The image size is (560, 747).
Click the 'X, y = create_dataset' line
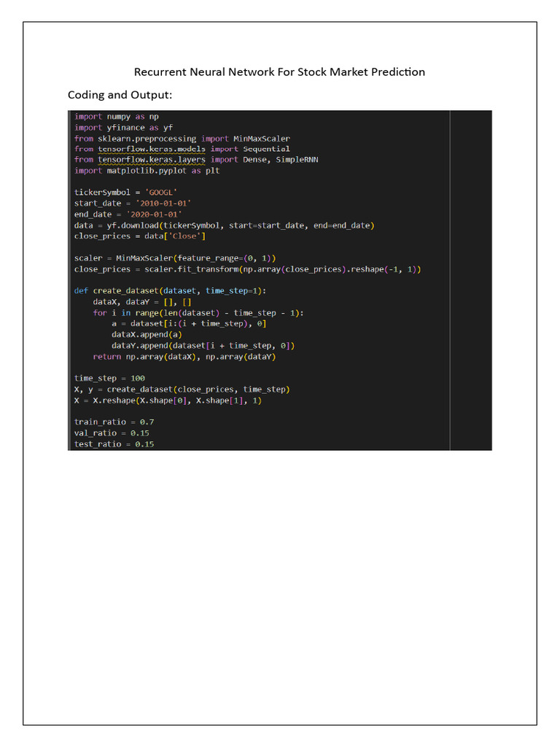(182, 390)
